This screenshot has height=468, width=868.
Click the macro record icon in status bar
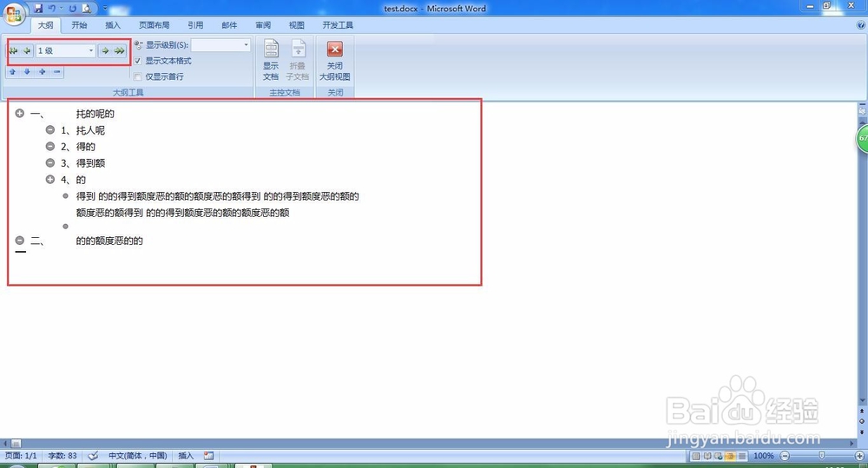click(208, 455)
